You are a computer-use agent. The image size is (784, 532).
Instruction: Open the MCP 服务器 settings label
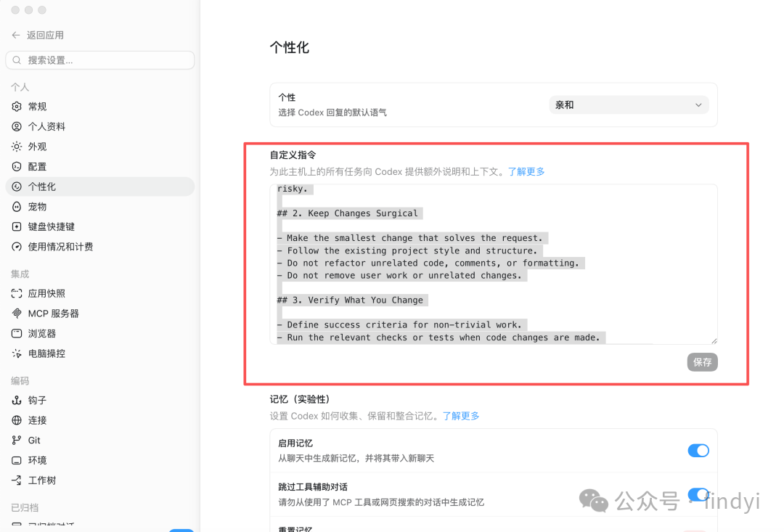[x=54, y=314]
